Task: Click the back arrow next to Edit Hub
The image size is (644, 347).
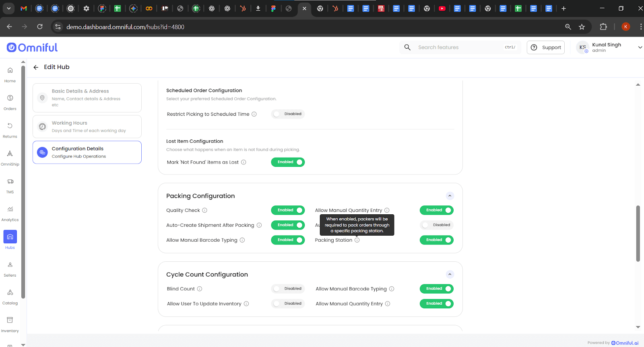Action: (36, 67)
